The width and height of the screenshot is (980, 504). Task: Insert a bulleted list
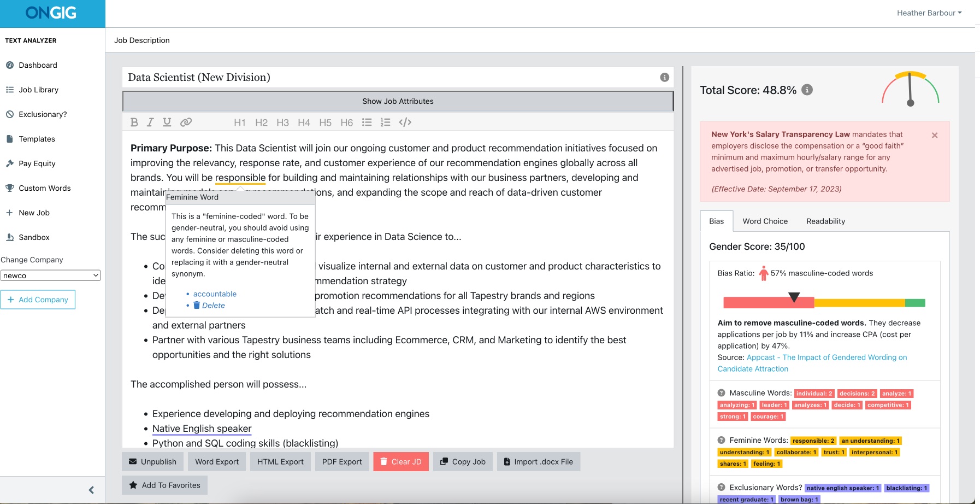click(x=367, y=122)
